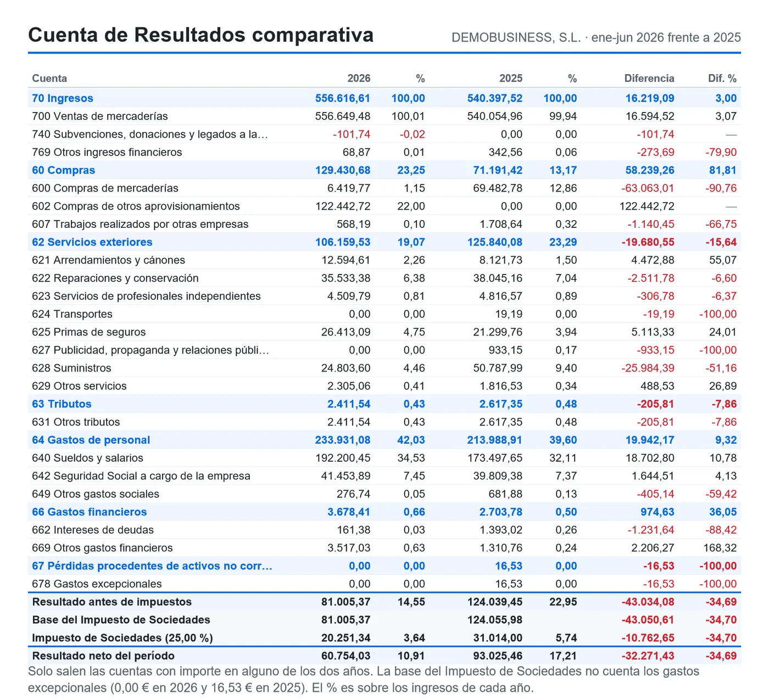Screen dimensions: 769x700
Task: Select '625 Primas de seguros' label
Action: click(x=89, y=332)
